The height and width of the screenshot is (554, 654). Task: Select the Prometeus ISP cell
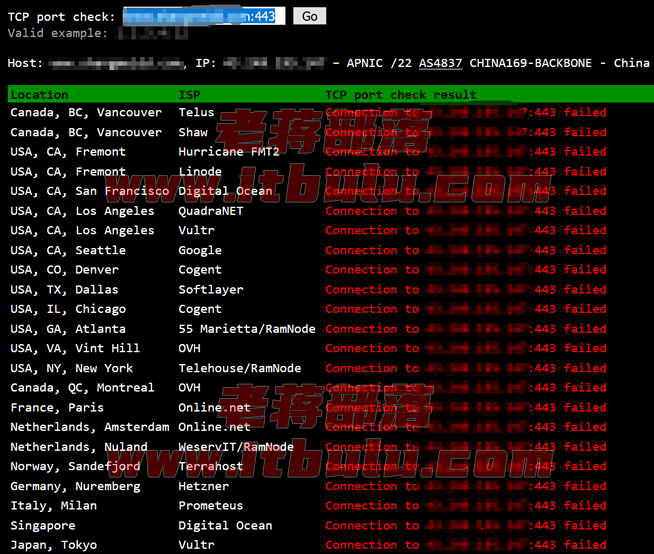coord(211,506)
